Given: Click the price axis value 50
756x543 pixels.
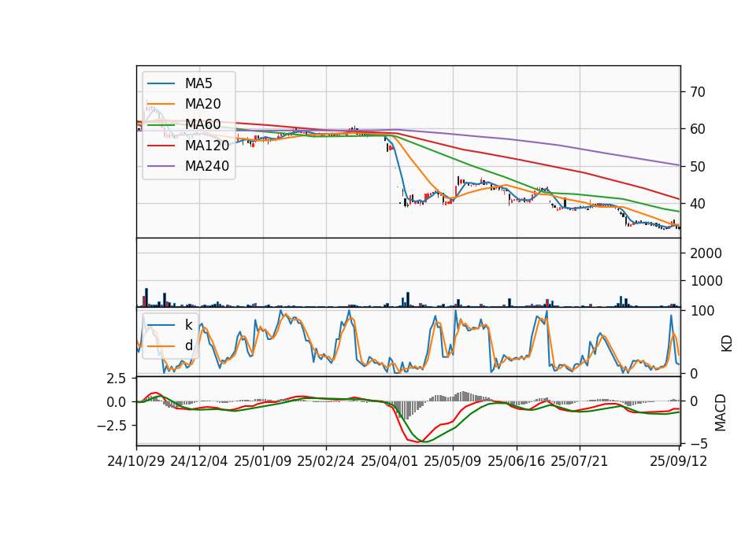Looking at the screenshot, I should [x=697, y=167].
